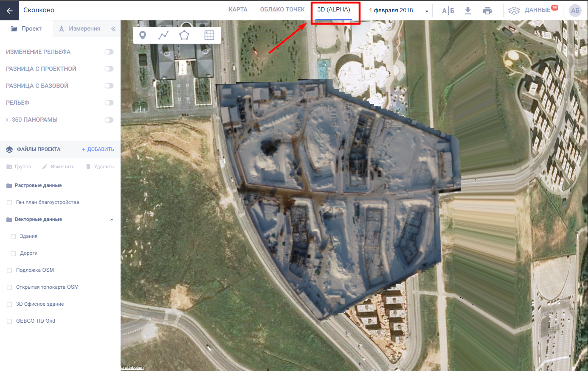Enable the РЕЛЬЕФ toggle
The width and height of the screenshot is (588, 371).
pyautogui.click(x=109, y=103)
